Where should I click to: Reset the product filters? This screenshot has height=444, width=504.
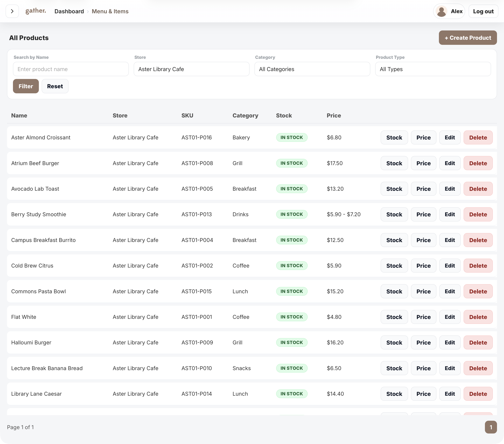pyautogui.click(x=55, y=86)
